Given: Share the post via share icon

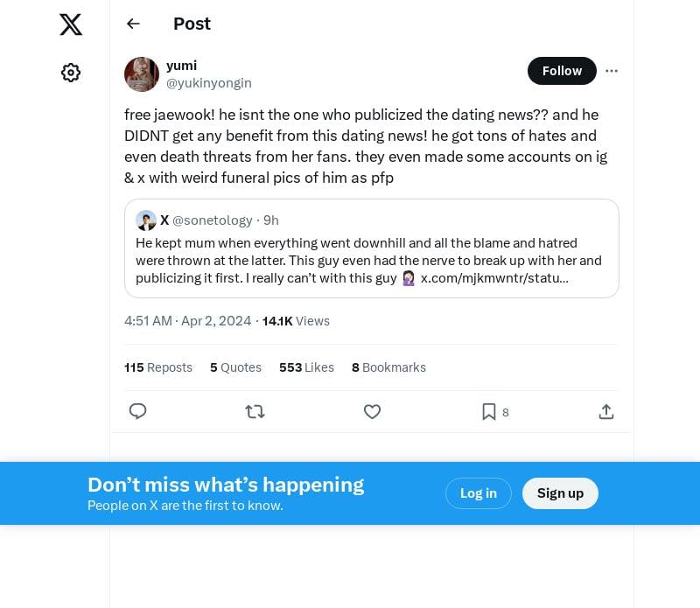Looking at the screenshot, I should pyautogui.click(x=605, y=411).
